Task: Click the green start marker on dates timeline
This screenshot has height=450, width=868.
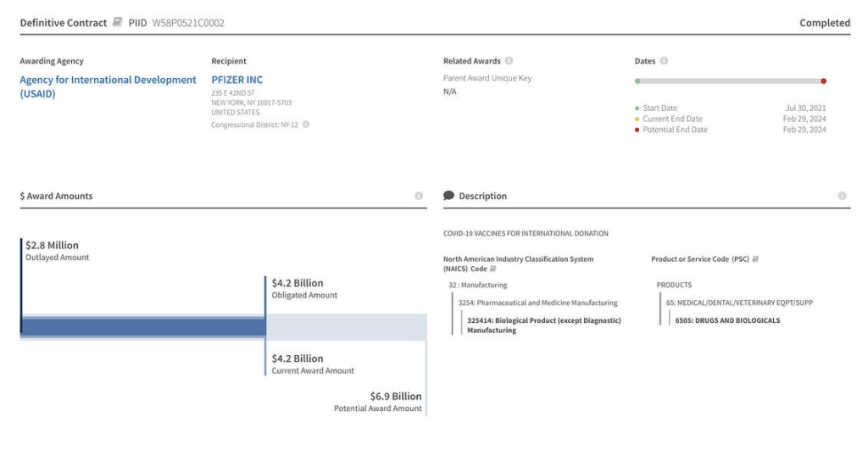Action: [x=637, y=81]
